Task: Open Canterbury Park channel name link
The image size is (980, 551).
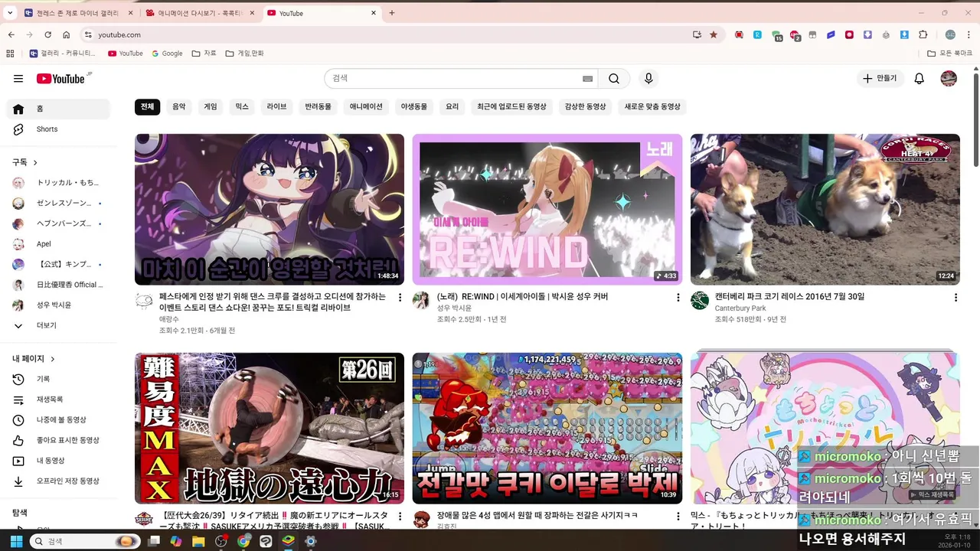Action: coord(740,308)
